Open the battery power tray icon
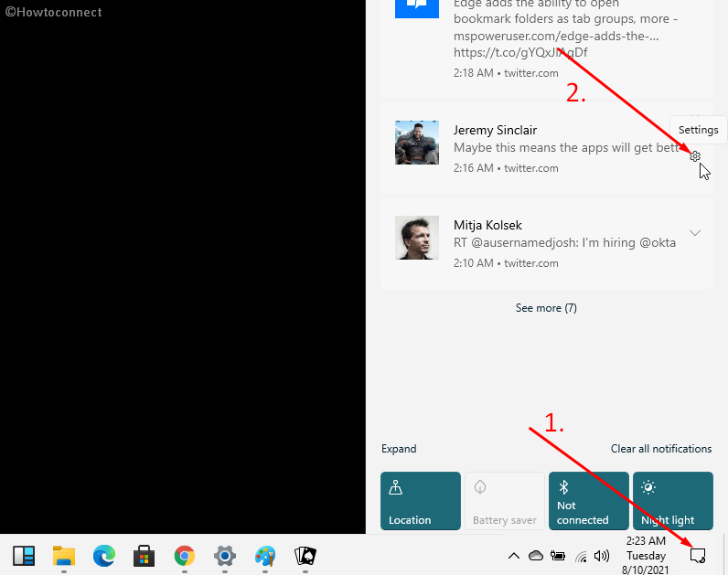The image size is (728, 575). point(558,556)
